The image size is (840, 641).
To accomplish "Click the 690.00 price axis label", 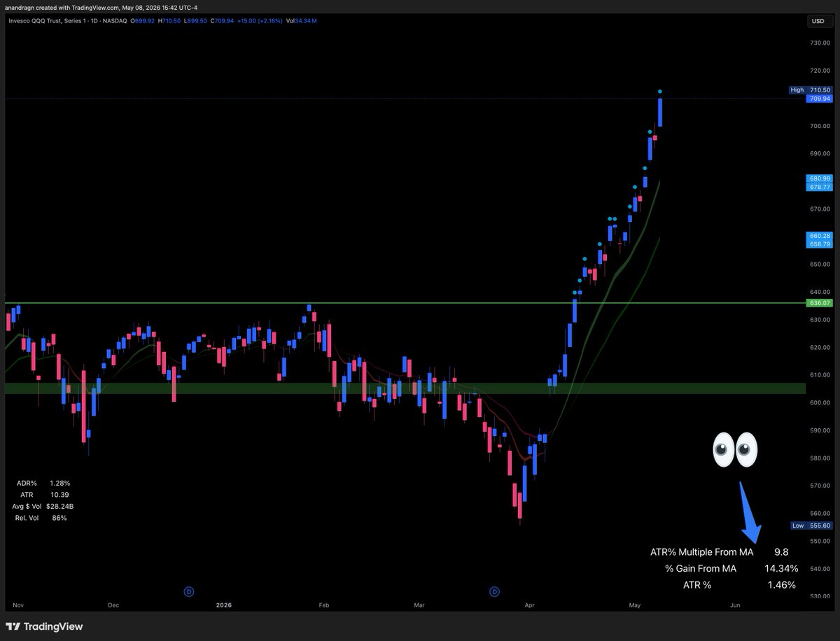I will point(819,154).
